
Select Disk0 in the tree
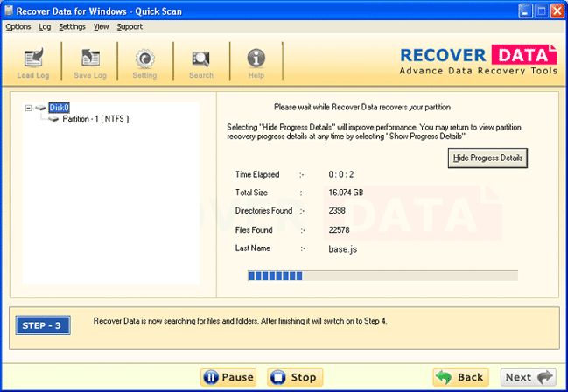click(59, 108)
